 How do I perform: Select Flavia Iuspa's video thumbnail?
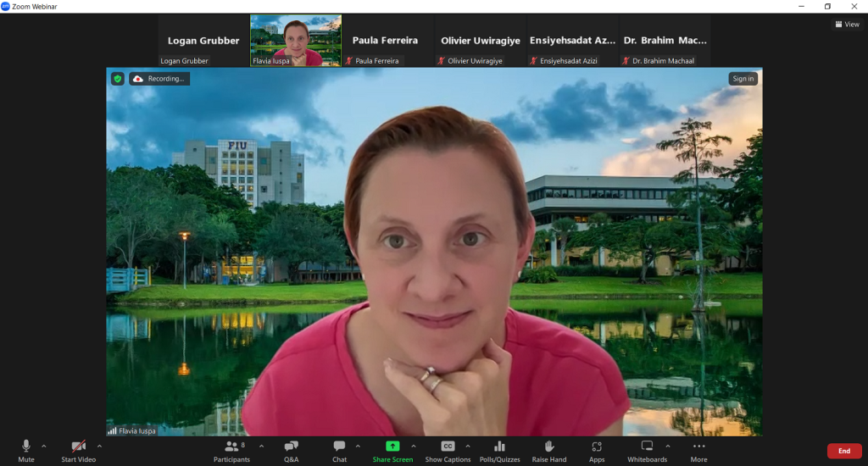point(296,40)
